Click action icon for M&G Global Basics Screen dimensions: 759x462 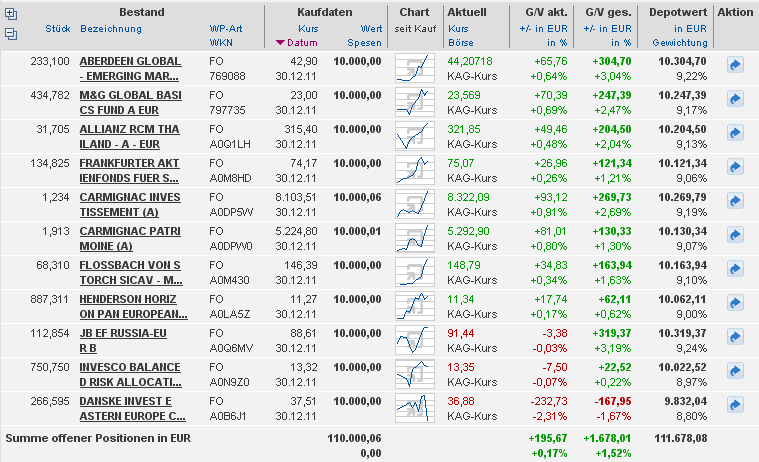point(735,99)
